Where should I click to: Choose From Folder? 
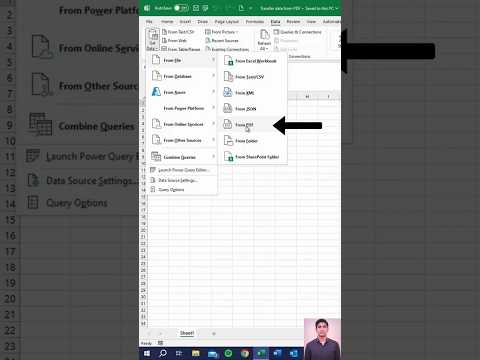tap(252, 141)
